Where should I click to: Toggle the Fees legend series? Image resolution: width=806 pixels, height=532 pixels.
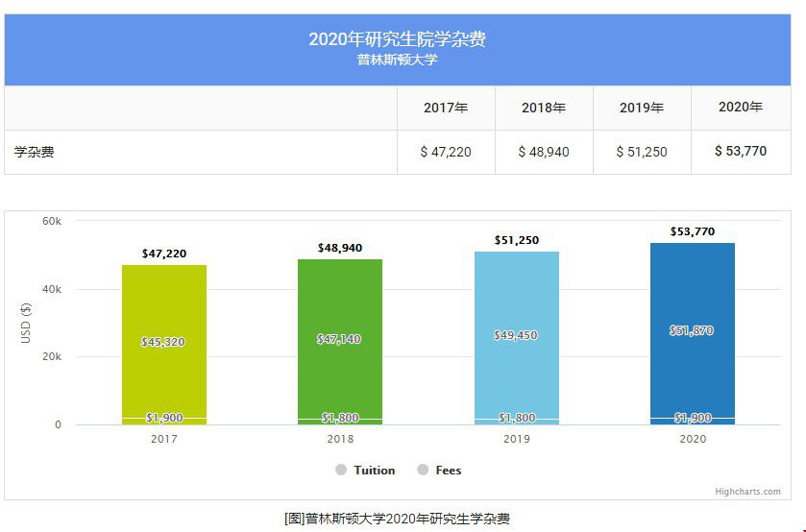point(439,471)
